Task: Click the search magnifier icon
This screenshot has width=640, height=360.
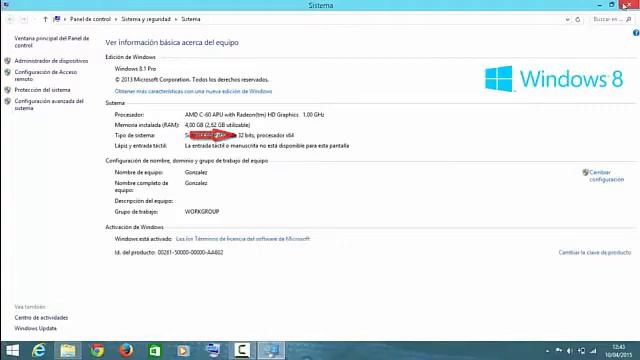Action: point(629,19)
